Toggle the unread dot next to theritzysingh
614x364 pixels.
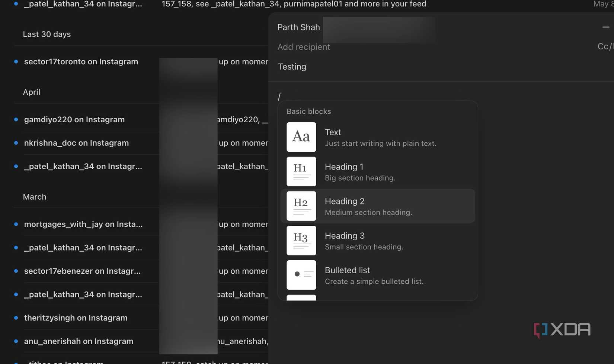(16, 318)
